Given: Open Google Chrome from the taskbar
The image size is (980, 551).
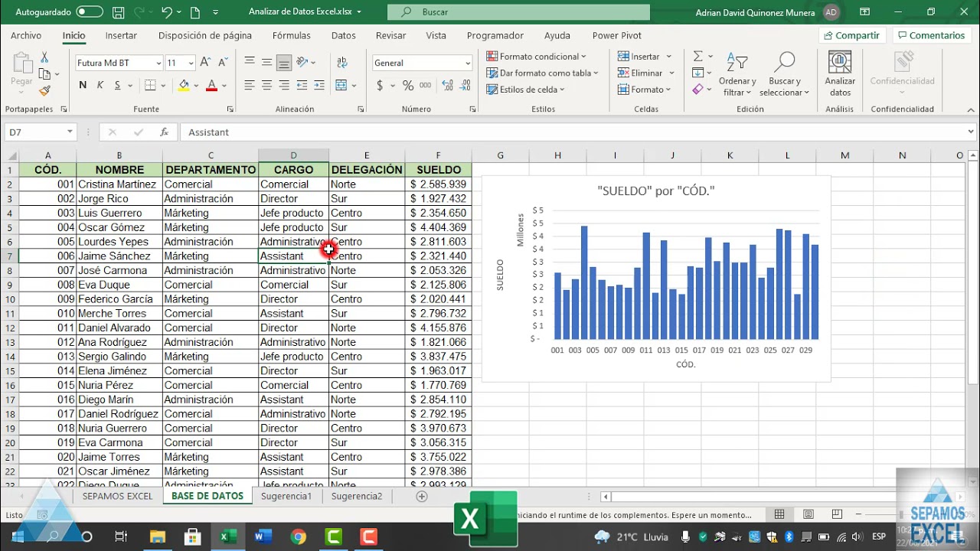Looking at the screenshot, I should (299, 536).
